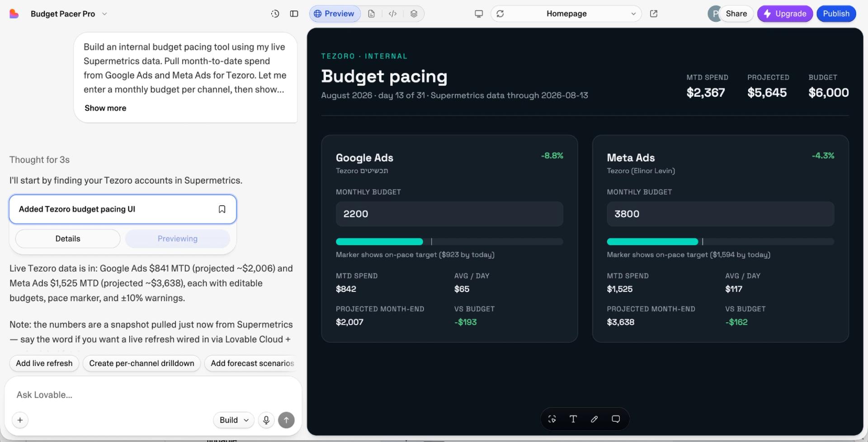Select the element picker tool icon
Viewport: 868px width, 442px height.
click(552, 419)
